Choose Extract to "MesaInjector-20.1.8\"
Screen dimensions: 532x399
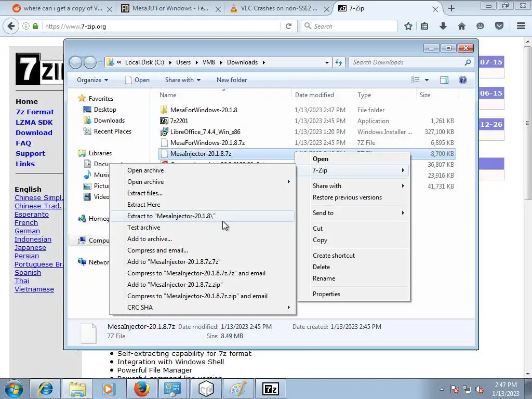203,216
